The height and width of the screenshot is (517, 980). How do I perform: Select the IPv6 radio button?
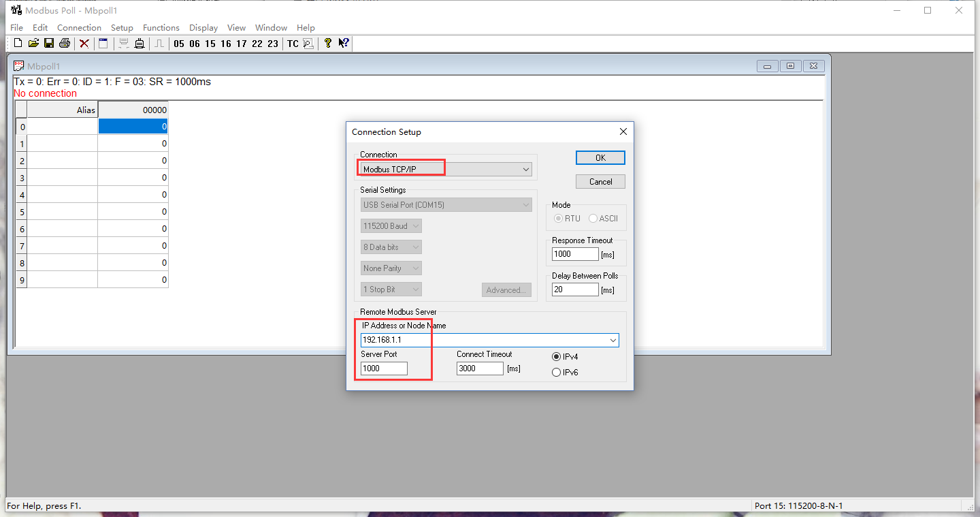click(557, 373)
